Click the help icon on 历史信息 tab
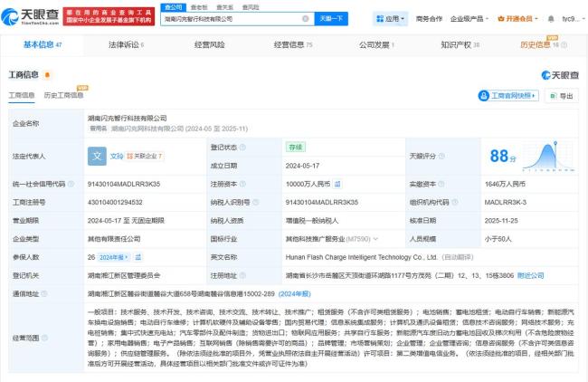Screen dimensions: 588x382 [564, 45]
